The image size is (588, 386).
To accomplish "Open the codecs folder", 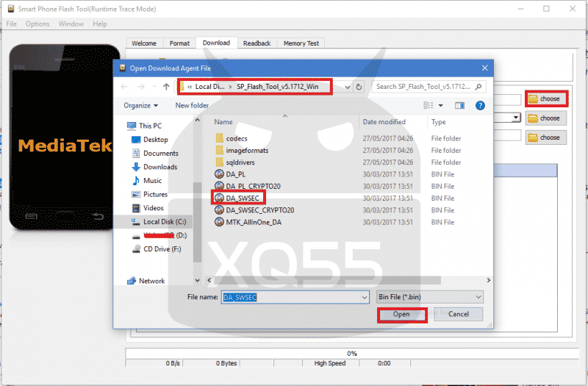I will tap(237, 138).
